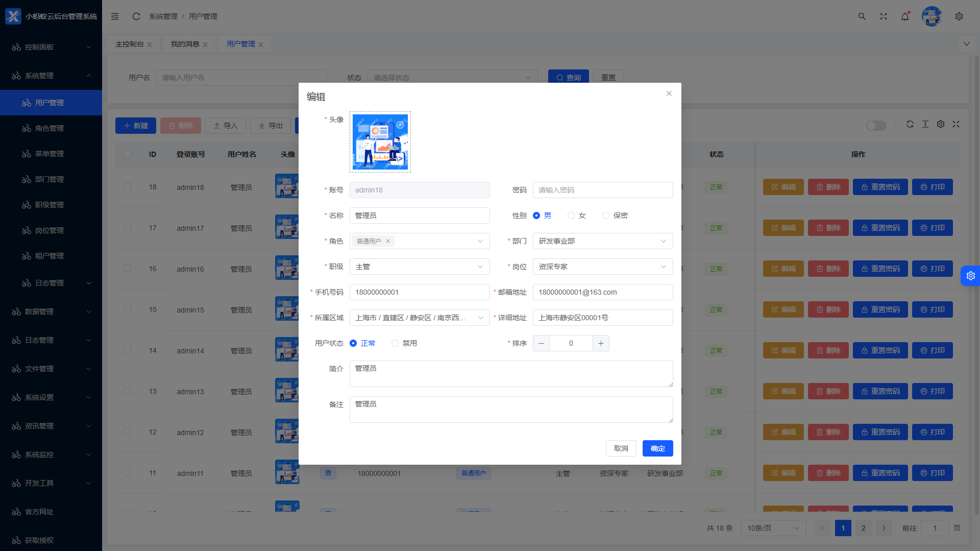The width and height of the screenshot is (980, 551).
Task: Open the 部门 dropdown showing 研发事业部
Action: pyautogui.click(x=603, y=241)
